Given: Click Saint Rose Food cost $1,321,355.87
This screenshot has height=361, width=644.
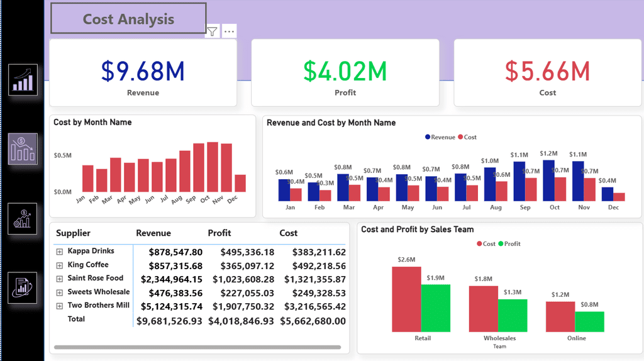Looking at the screenshot, I should 315,280.
